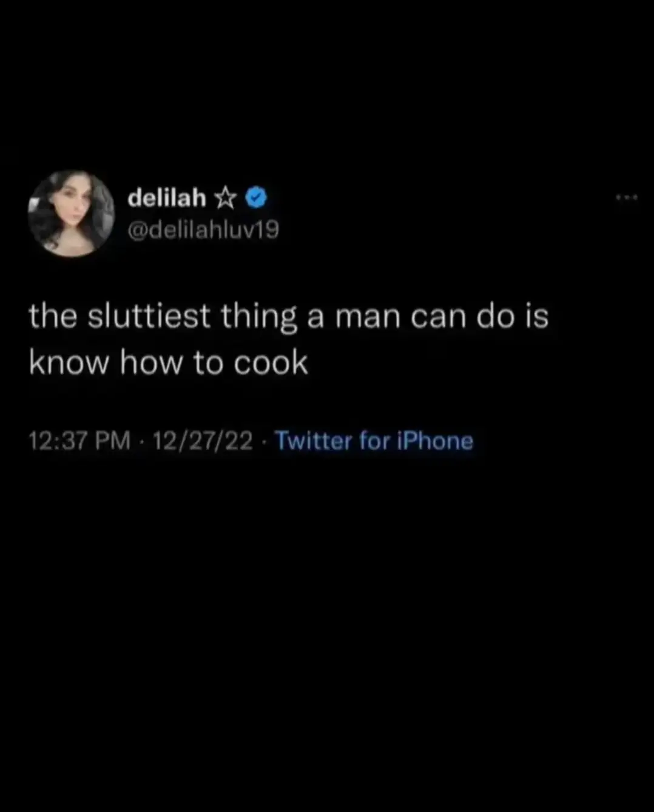654x812 pixels.
Task: Click the 12:37 PM timestamp
Action: pos(79,441)
